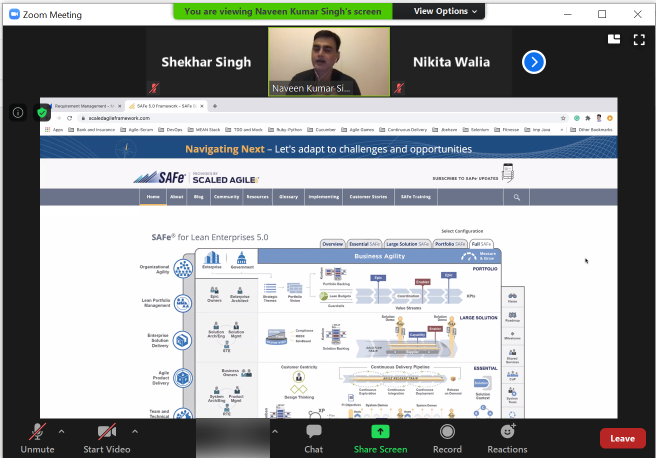
Task: Open Community menu on SAFe site
Action: point(226,197)
